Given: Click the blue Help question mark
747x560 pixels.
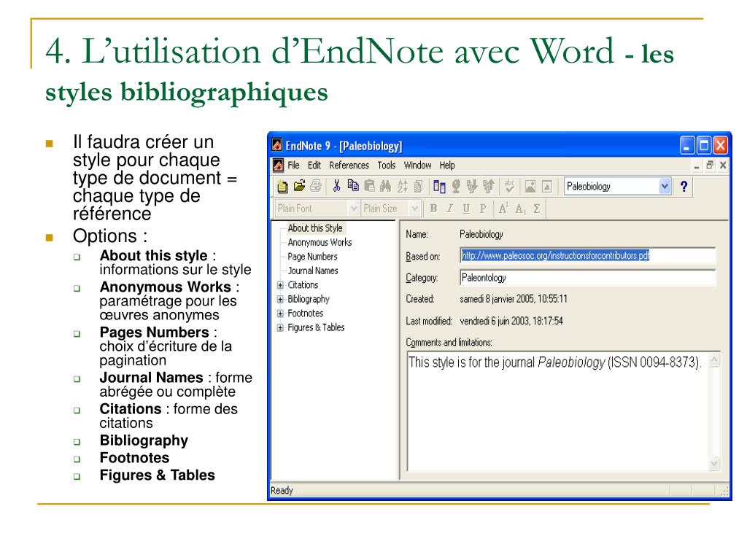Looking at the screenshot, I should pos(684,186).
